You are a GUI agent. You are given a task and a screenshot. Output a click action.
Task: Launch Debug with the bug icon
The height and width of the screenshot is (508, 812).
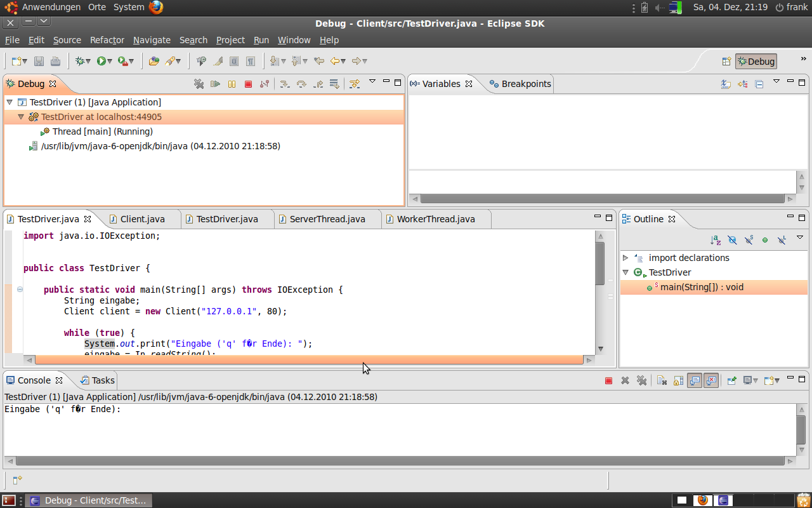(x=80, y=61)
